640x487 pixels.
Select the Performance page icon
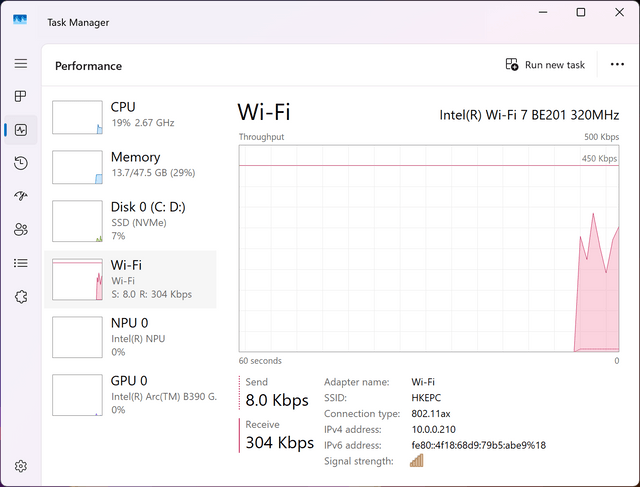[21, 130]
